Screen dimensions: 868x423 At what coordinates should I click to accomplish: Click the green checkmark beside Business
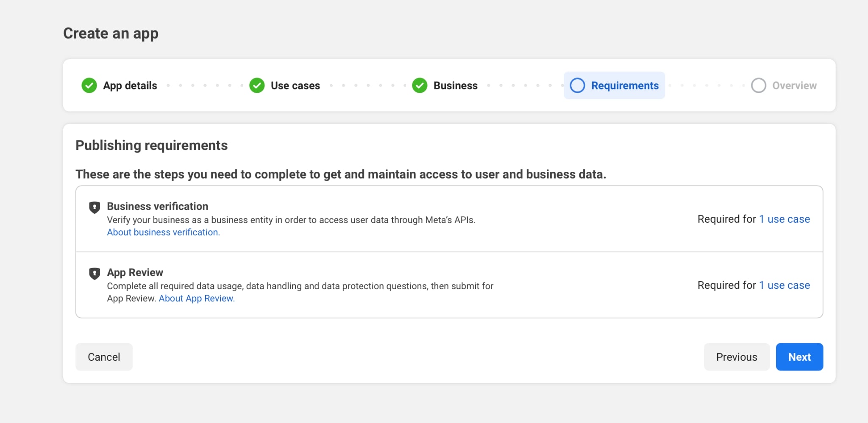[x=420, y=86]
